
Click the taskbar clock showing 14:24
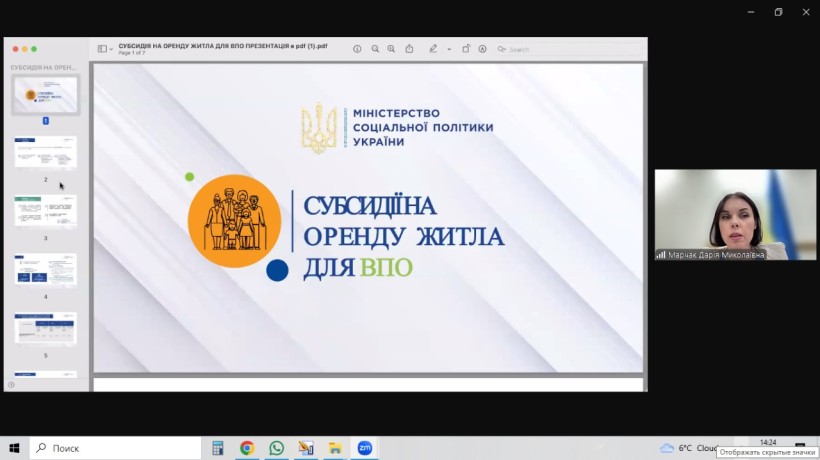(768, 442)
